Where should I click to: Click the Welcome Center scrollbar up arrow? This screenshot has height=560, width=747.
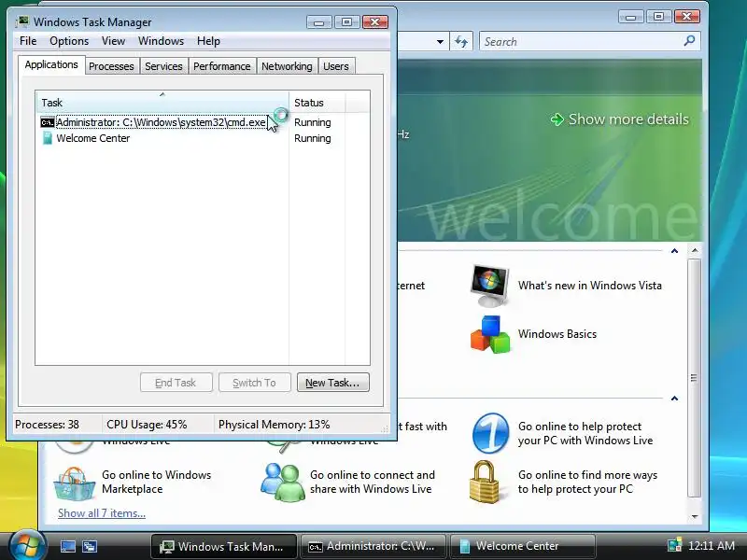[695, 250]
